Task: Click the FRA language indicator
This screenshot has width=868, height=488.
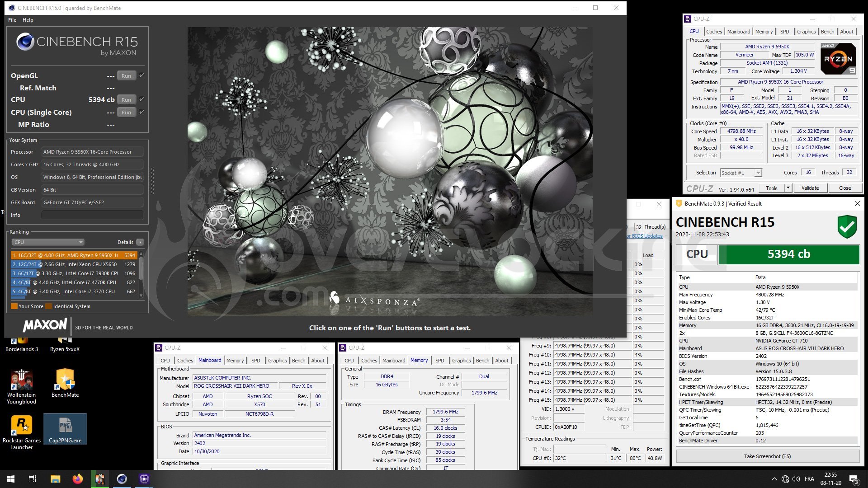Action: (x=809, y=479)
